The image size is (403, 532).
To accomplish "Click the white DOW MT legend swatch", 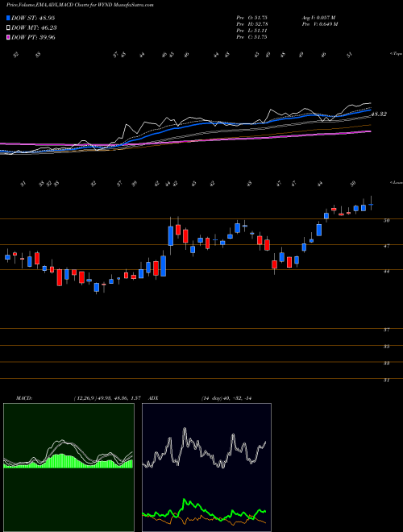I will (x=9, y=28).
